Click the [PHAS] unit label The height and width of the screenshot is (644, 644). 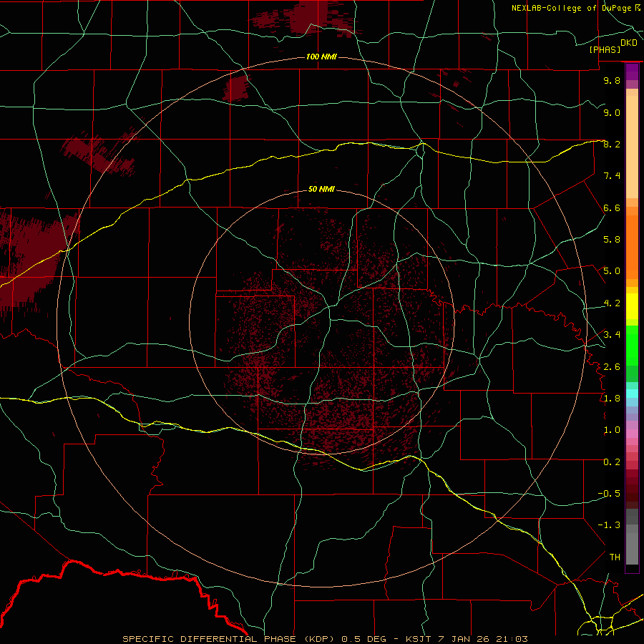(605, 49)
